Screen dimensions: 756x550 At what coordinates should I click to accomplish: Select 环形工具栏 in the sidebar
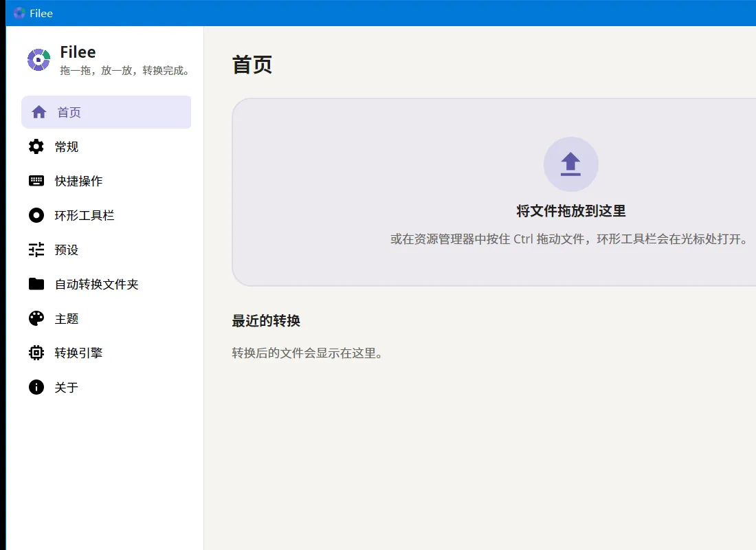(106, 215)
